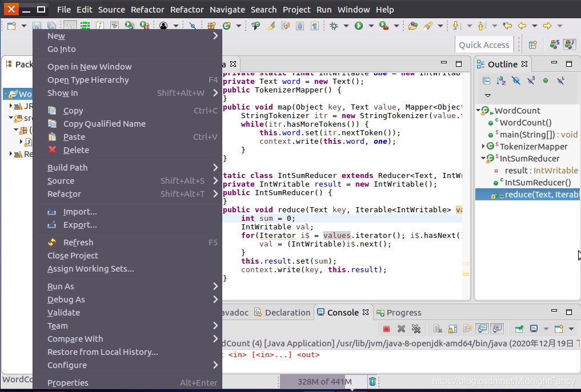The height and width of the screenshot is (392, 581).
Task: Open the Debug launch dropdown arrow
Action: 346,26
